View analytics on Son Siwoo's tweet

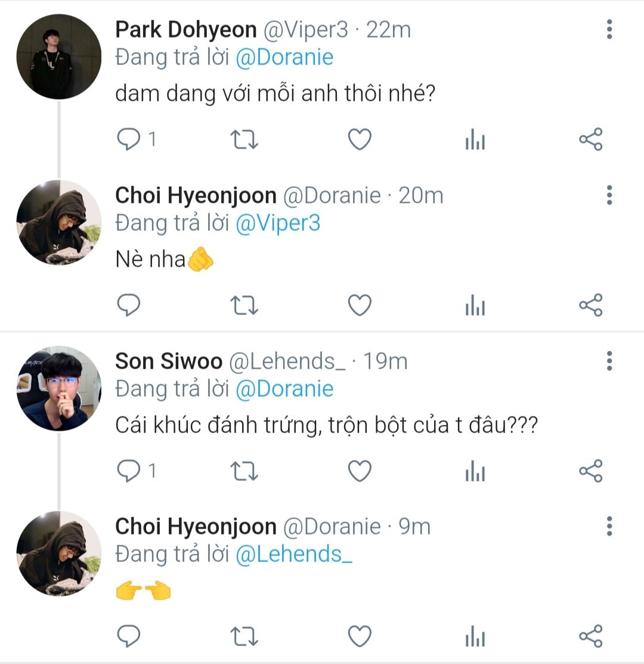(x=475, y=471)
